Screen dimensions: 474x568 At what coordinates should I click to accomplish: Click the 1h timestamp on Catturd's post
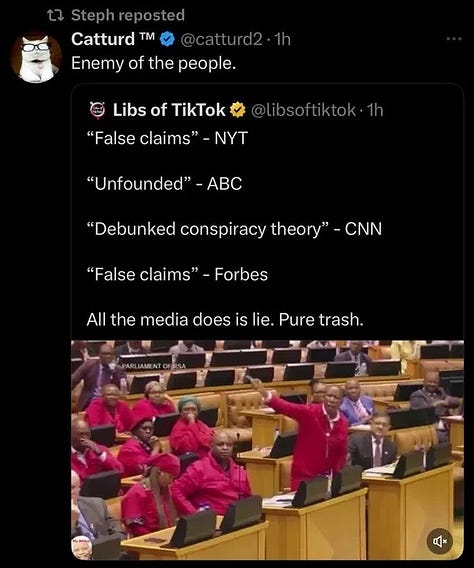click(282, 39)
